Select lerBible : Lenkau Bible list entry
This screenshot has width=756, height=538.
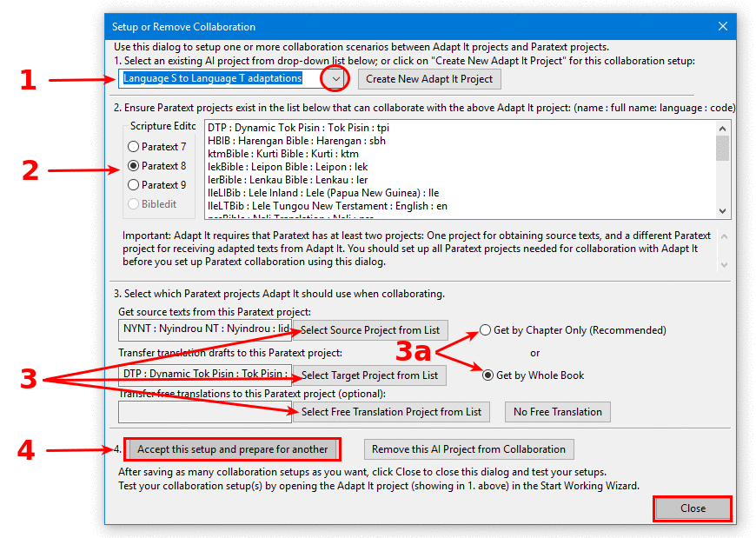(288, 180)
